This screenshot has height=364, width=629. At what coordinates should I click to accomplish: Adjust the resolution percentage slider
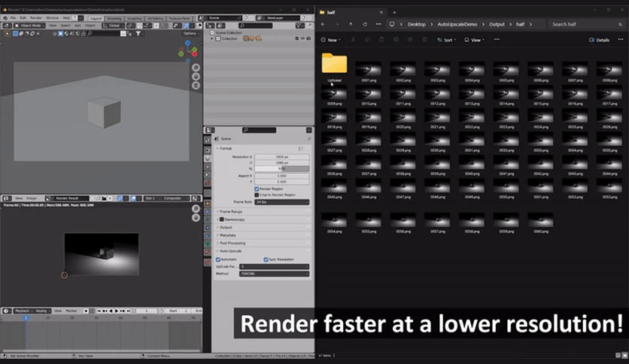pyautogui.click(x=282, y=168)
